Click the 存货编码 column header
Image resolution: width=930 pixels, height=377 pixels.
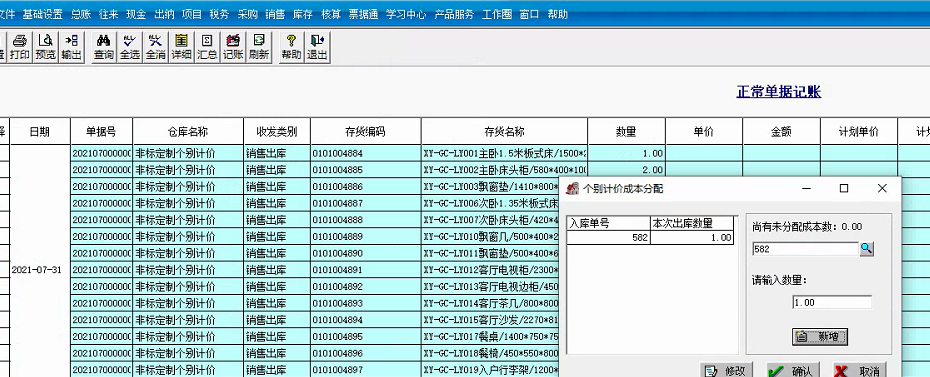pos(366,132)
